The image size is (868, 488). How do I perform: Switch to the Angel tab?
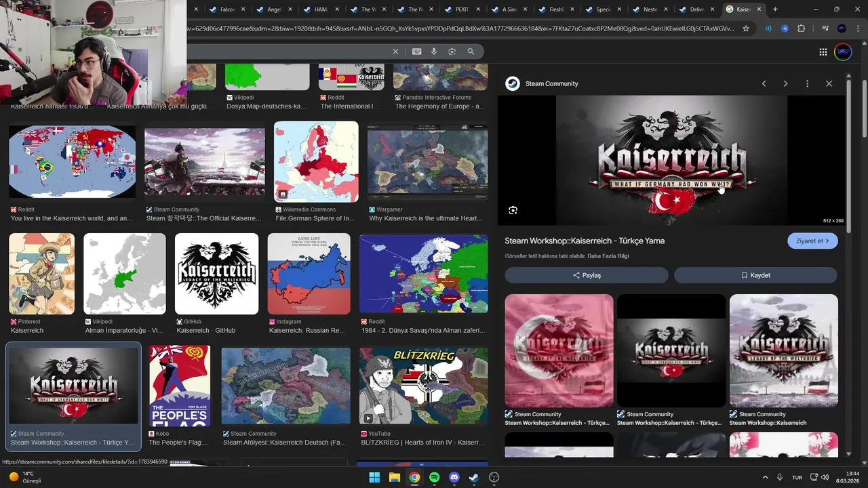(x=272, y=9)
